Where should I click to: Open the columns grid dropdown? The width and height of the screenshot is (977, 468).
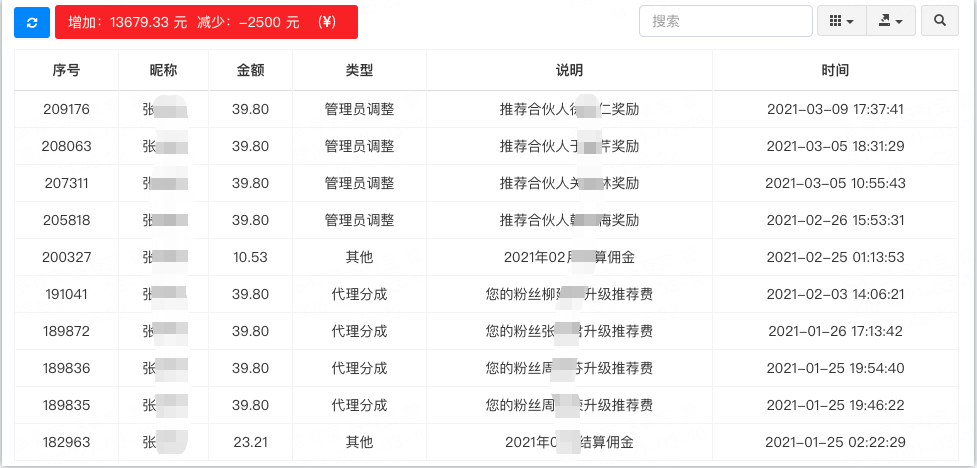(x=842, y=21)
